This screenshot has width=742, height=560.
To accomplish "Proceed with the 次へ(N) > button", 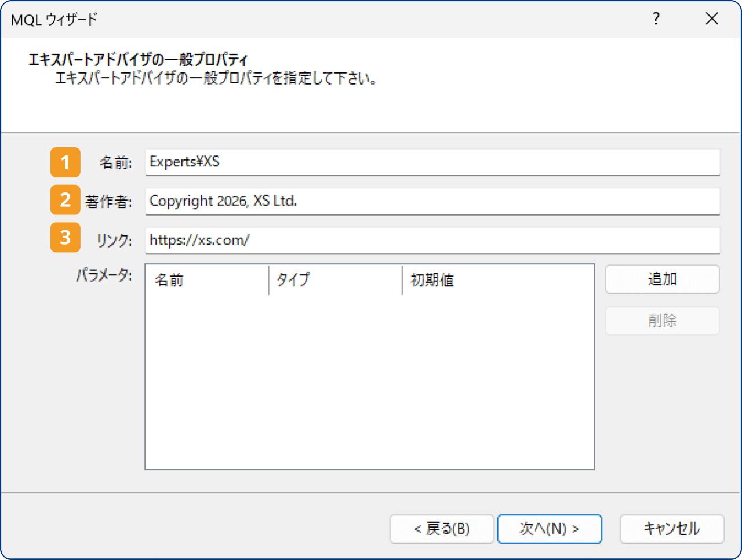I will (x=550, y=529).
